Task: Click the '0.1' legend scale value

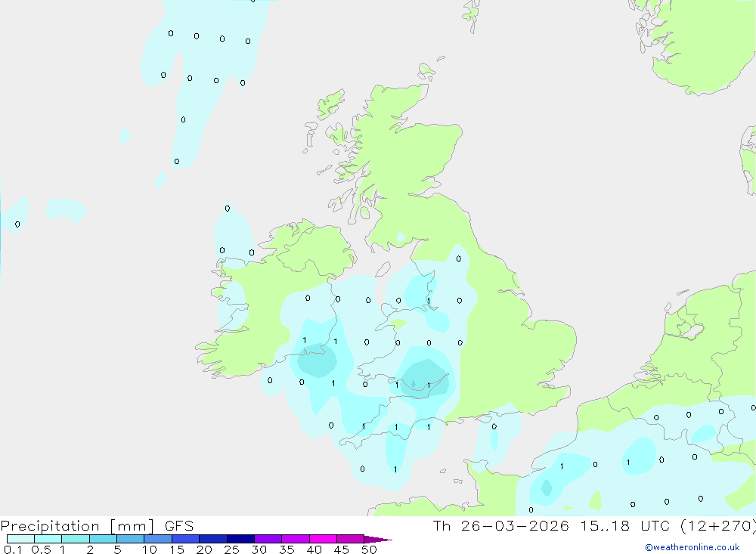Action: (x=13, y=549)
